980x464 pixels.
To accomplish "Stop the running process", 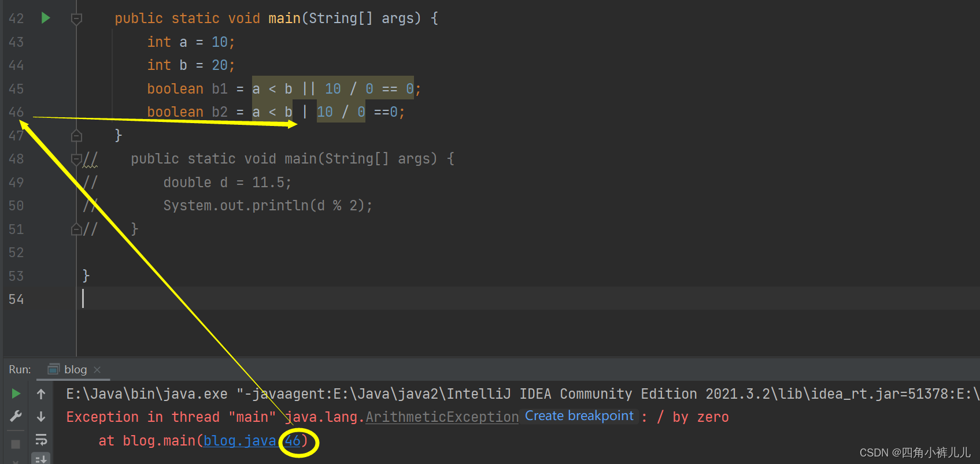I will click(x=16, y=444).
